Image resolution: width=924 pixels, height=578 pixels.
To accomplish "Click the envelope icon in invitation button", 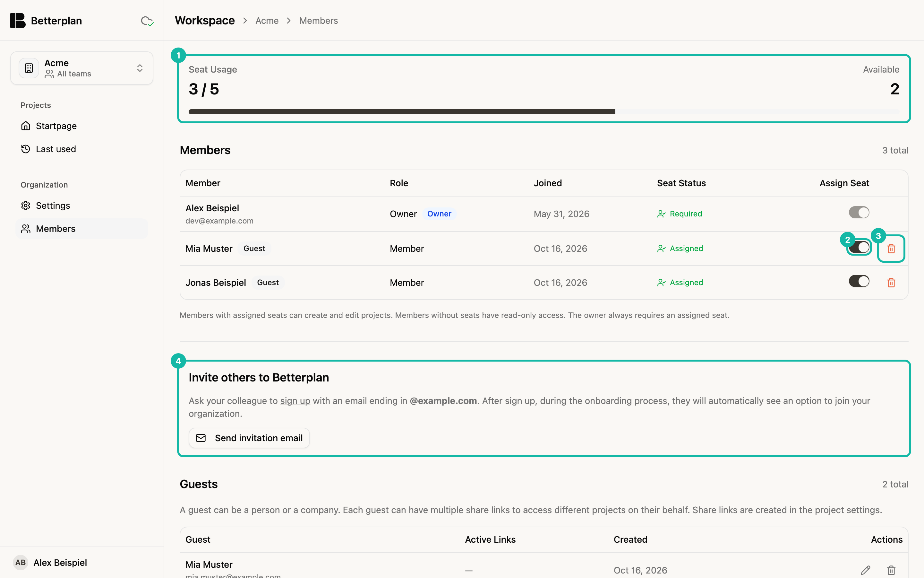I will tap(201, 438).
